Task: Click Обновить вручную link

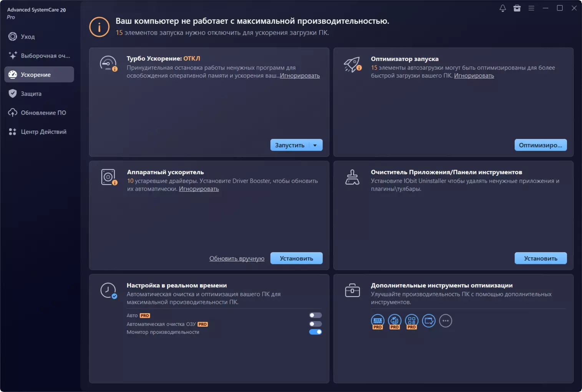Action: 237,258
